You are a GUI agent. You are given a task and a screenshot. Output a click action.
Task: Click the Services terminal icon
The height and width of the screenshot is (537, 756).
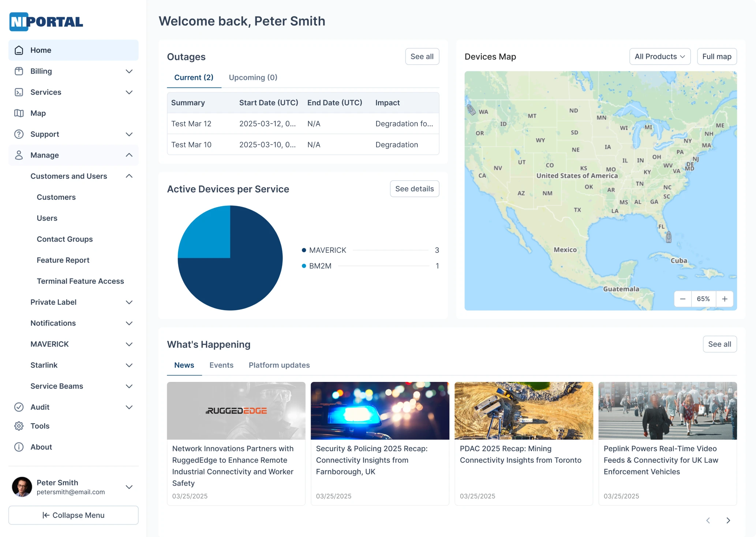pos(19,92)
